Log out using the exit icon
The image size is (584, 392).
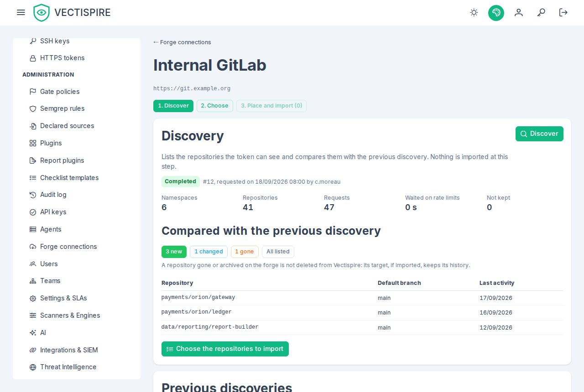[563, 13]
